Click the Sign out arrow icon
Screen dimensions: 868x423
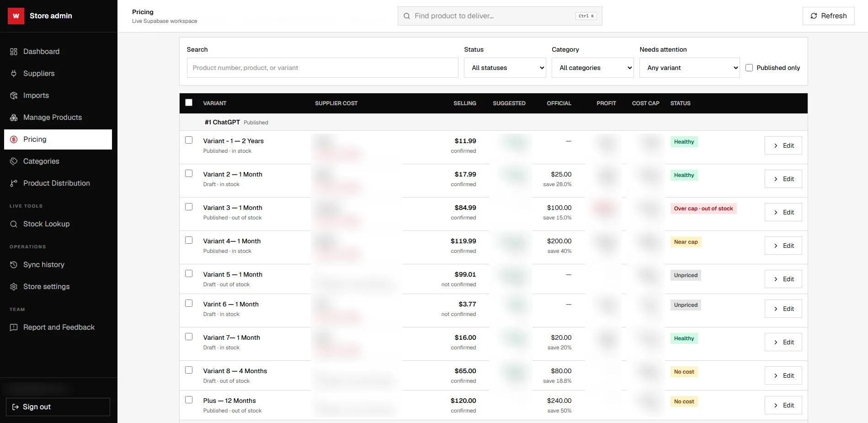(x=15, y=407)
